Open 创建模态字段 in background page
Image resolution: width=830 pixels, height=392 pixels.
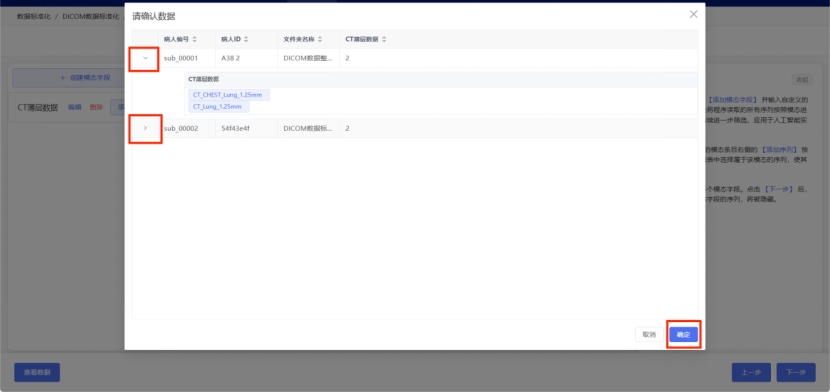point(68,78)
